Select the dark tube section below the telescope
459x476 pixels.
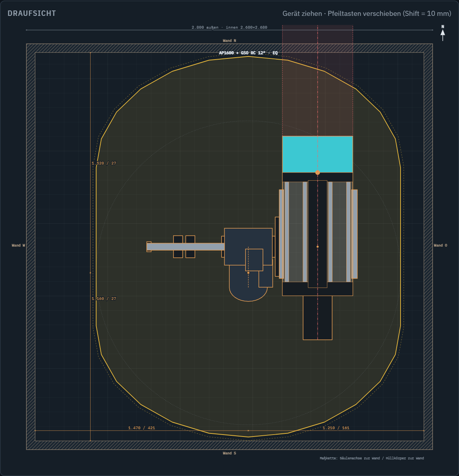(x=318, y=318)
